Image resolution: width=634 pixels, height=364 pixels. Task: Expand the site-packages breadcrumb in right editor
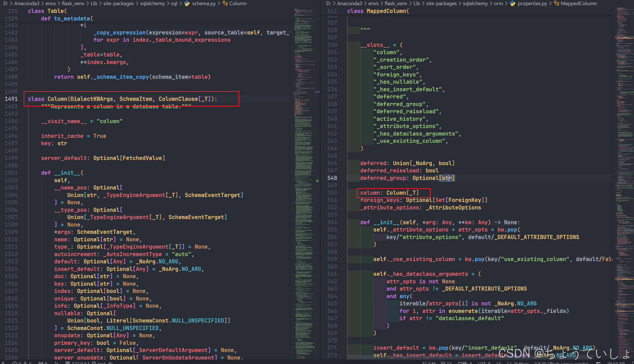tap(441, 3)
